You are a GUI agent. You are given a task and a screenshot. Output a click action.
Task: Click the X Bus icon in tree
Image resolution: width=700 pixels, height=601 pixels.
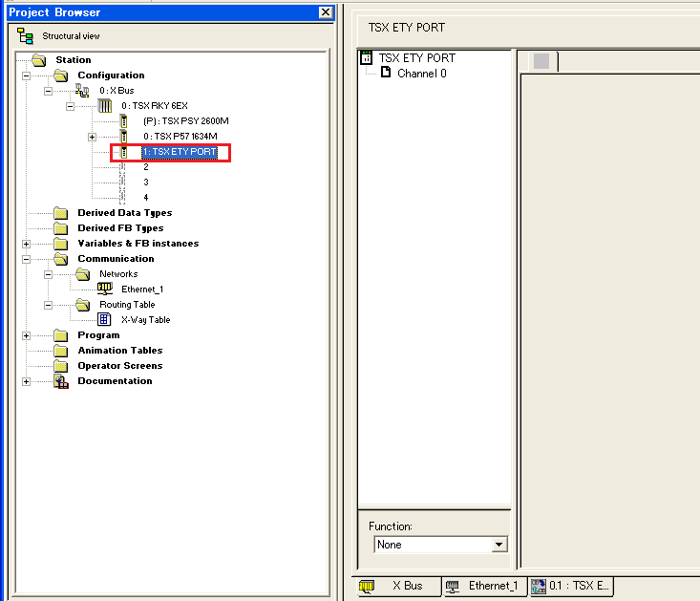coord(82,90)
